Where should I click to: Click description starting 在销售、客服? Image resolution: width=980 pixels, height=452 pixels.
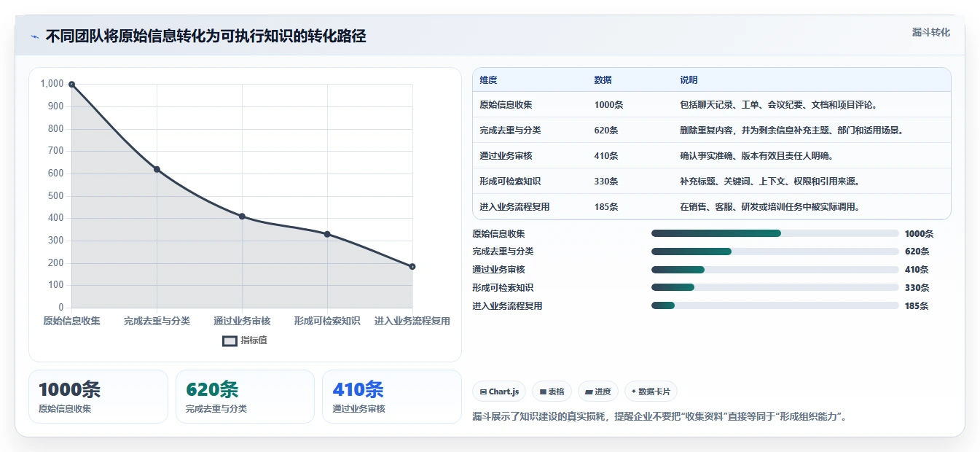tap(770, 207)
